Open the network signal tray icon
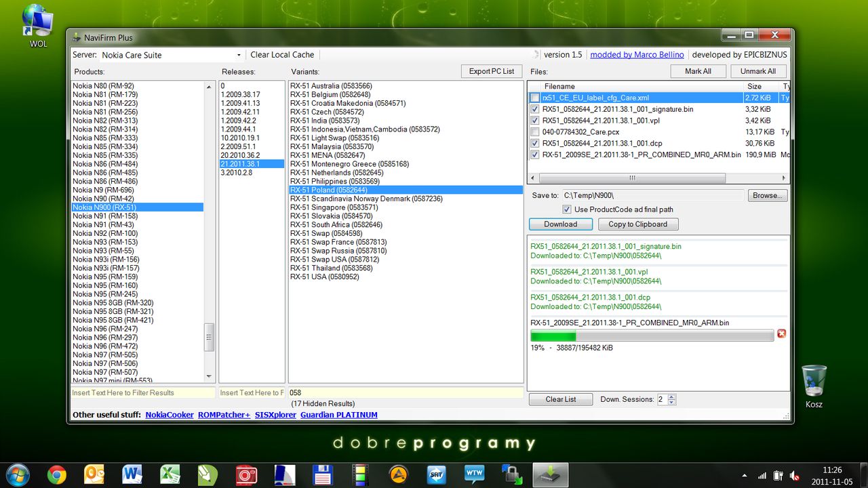The image size is (868, 488). tap(762, 476)
